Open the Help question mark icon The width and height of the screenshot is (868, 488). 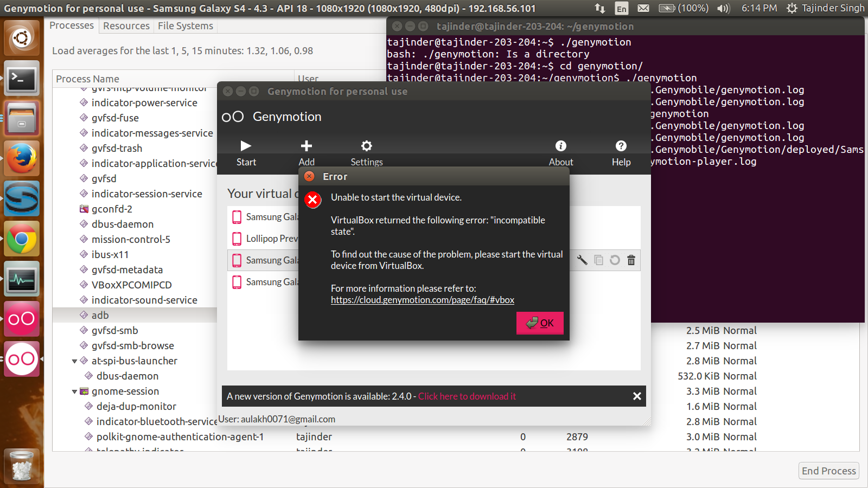[621, 146]
